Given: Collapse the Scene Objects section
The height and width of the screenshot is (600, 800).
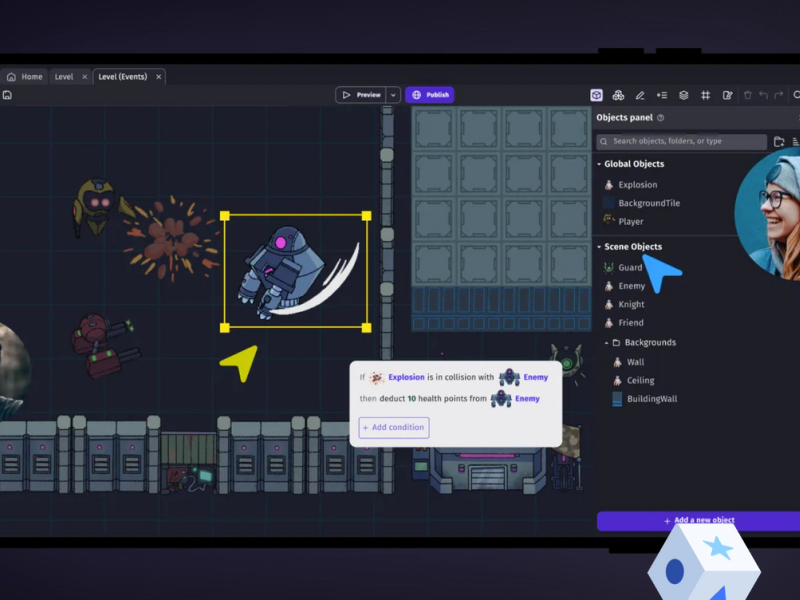Looking at the screenshot, I should click(x=599, y=246).
